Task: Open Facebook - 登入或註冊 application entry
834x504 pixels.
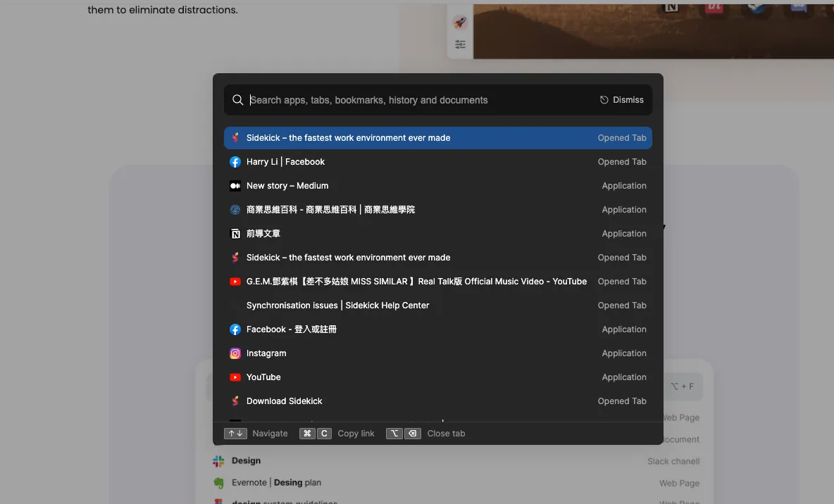Action: [437, 329]
